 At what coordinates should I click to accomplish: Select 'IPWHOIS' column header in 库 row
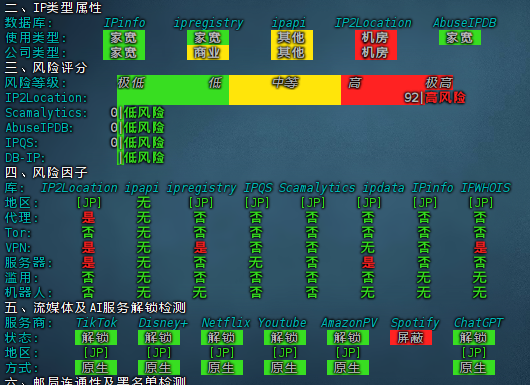[486, 188]
